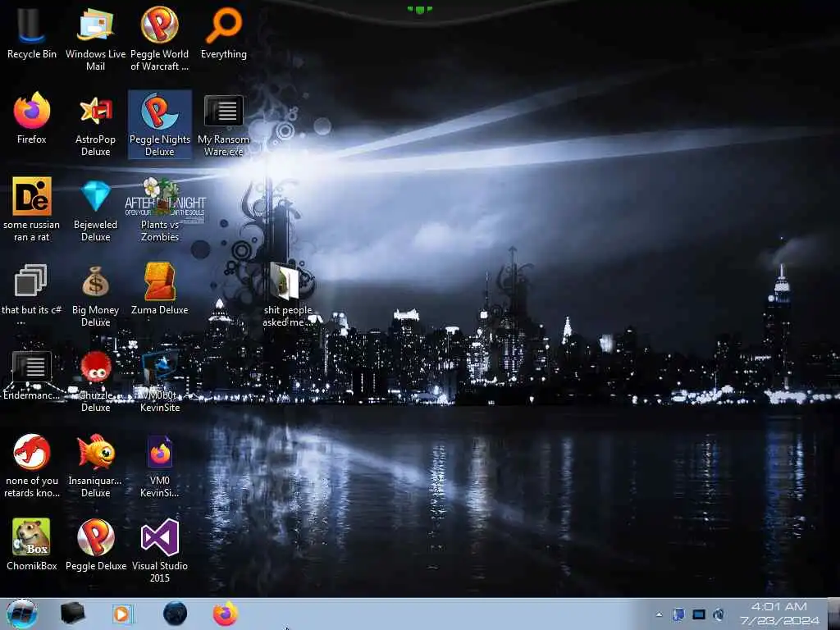
Task: Click the Show desktop button at taskbar end
Action: [833, 614]
